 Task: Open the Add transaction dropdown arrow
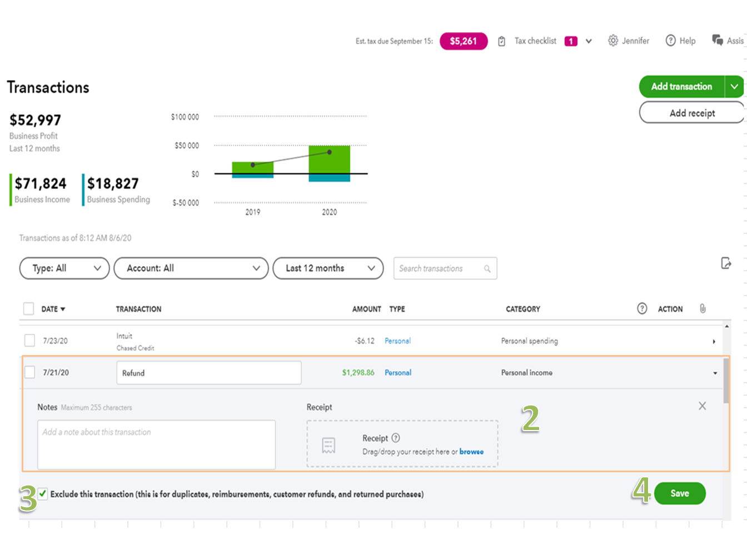click(735, 87)
